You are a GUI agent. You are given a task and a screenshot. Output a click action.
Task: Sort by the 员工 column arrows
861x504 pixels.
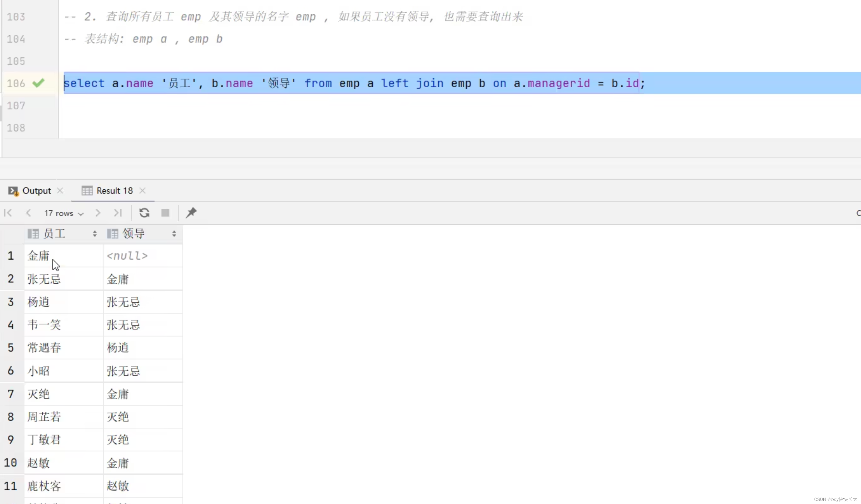95,234
